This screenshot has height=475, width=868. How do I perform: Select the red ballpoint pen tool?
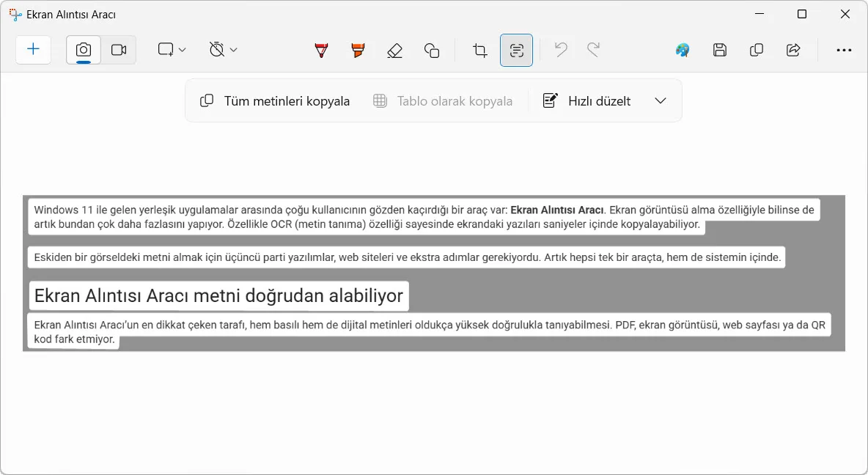(x=321, y=51)
